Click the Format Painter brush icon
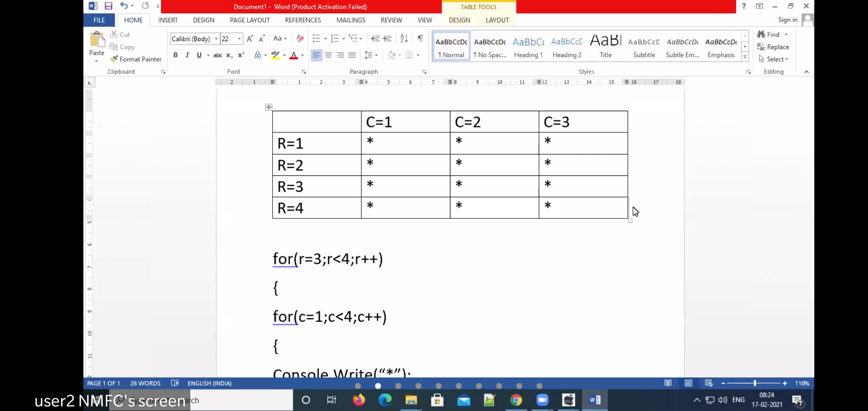This screenshot has height=411, width=868. click(x=114, y=59)
